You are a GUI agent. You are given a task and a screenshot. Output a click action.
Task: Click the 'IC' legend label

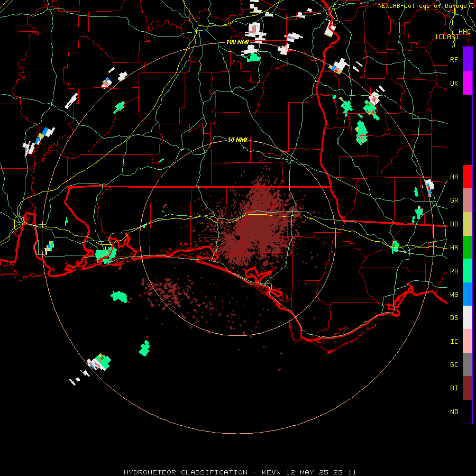[x=454, y=341]
